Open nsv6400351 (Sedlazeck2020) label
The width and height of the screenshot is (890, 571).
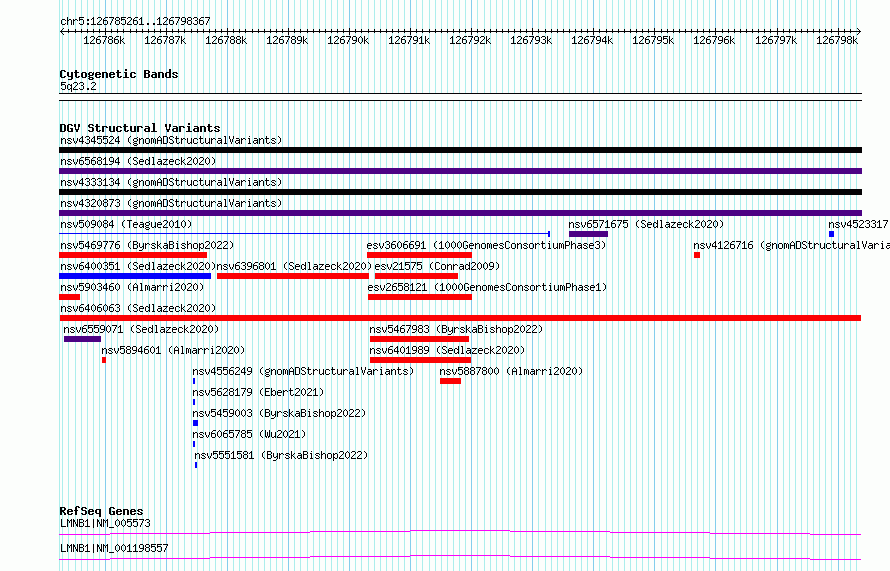tap(138, 266)
